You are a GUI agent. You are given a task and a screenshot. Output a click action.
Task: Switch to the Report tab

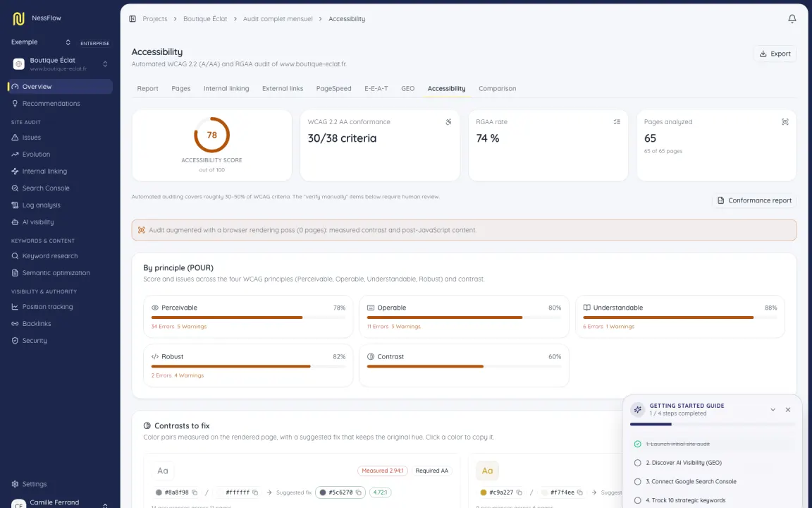pos(147,89)
